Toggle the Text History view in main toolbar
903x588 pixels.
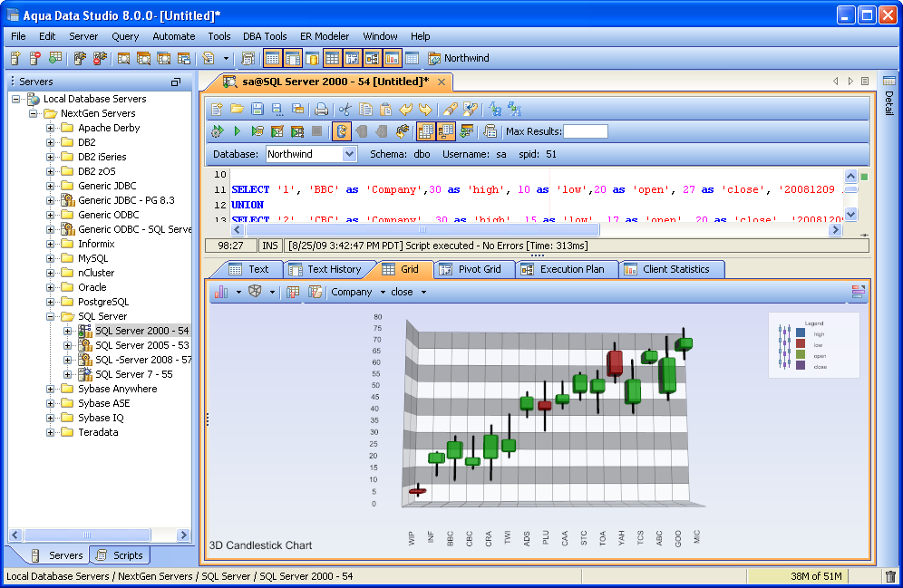click(x=293, y=58)
